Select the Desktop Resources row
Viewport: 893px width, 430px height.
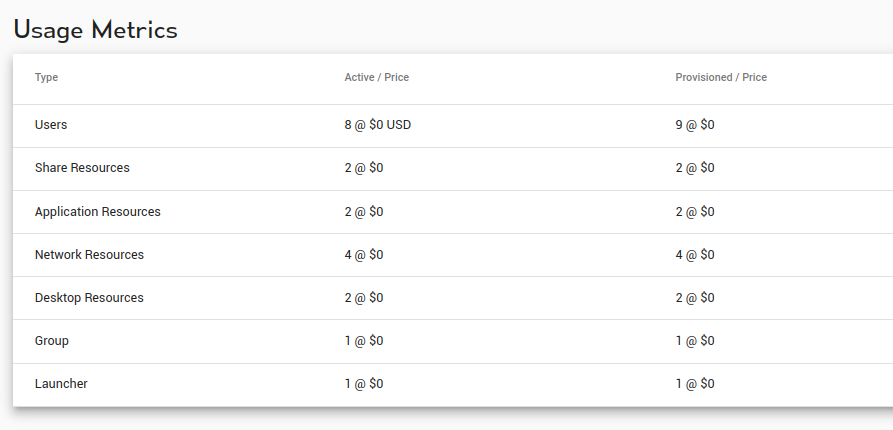click(453, 298)
